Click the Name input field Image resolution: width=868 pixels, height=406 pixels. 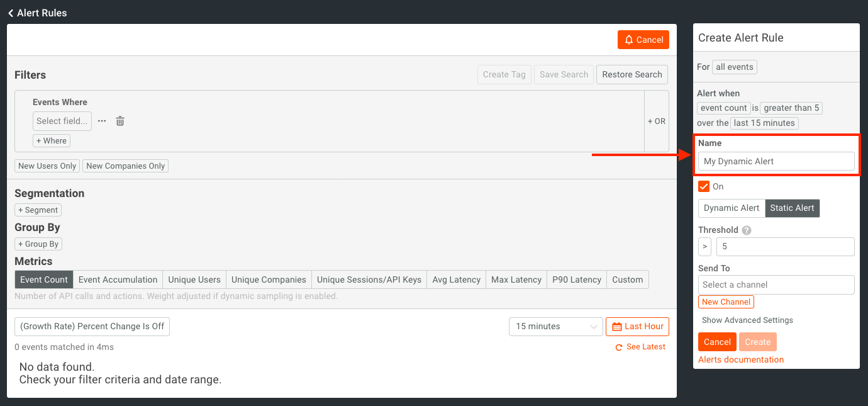click(776, 161)
